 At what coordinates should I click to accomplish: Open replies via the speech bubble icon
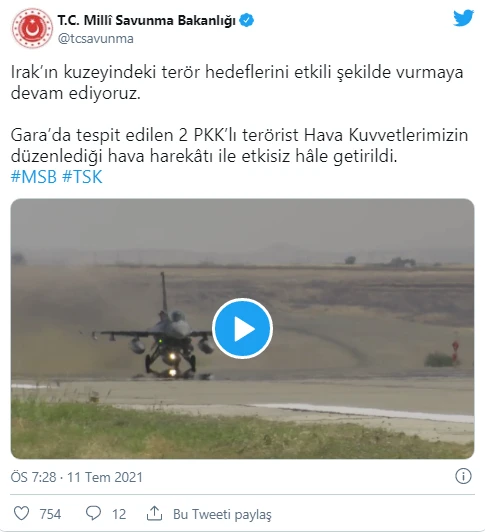point(93,513)
